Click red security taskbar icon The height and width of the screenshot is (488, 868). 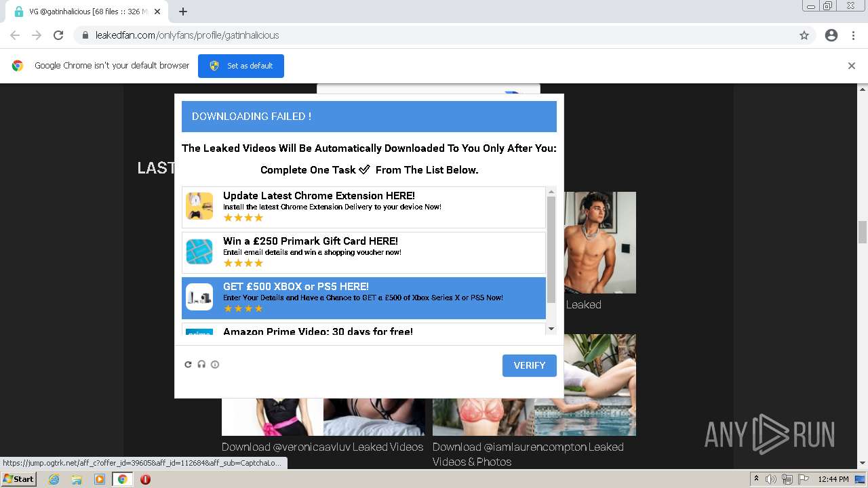tap(145, 479)
